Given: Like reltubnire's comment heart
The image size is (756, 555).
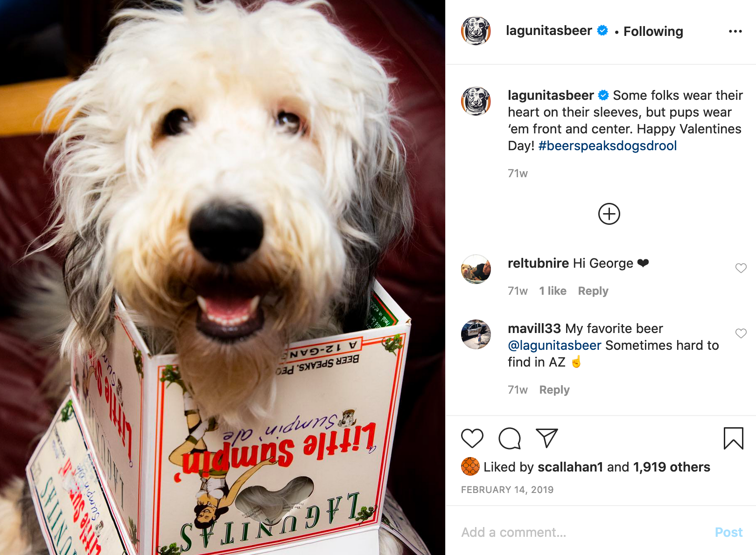Looking at the screenshot, I should pyautogui.click(x=741, y=268).
